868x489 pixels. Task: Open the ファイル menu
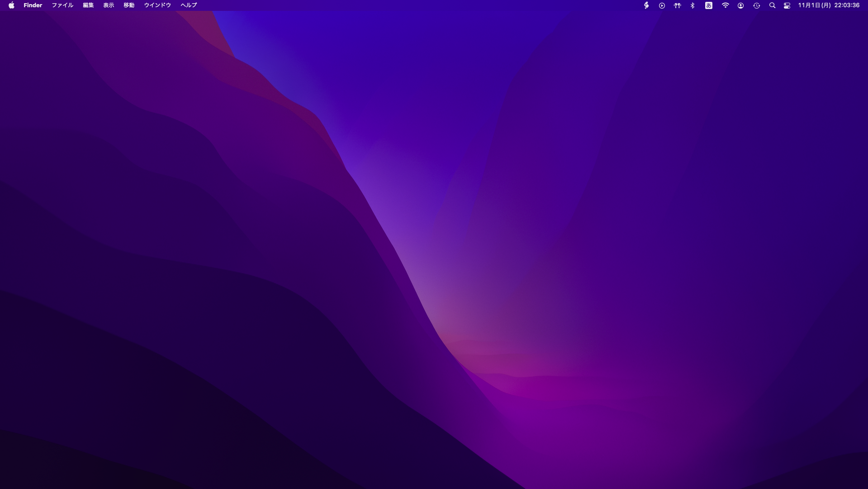coord(62,5)
